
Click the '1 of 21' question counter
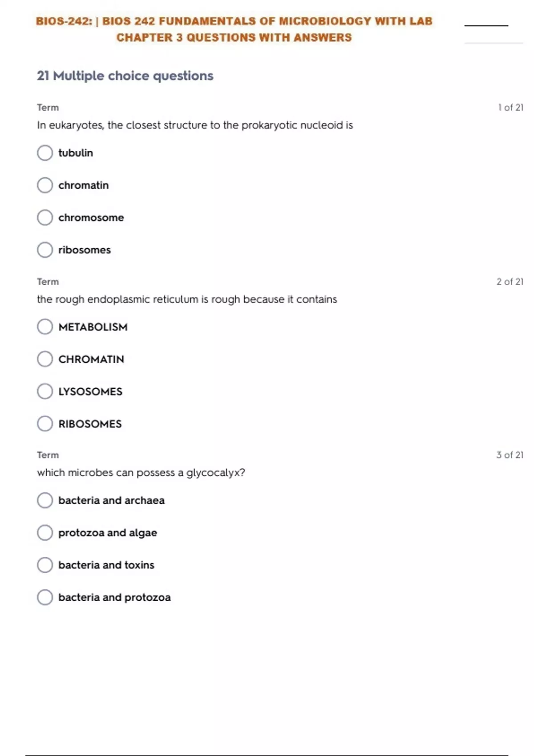coord(510,108)
